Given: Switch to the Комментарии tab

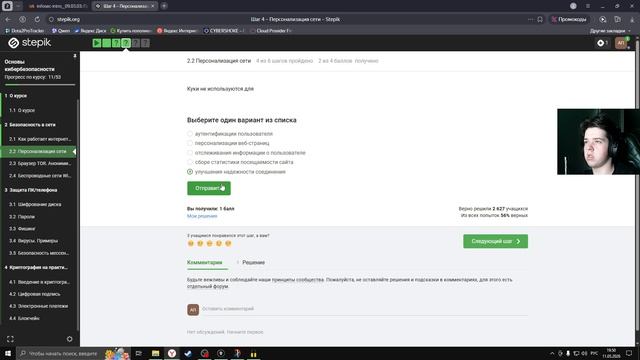Looking at the screenshot, I should pos(204,262).
